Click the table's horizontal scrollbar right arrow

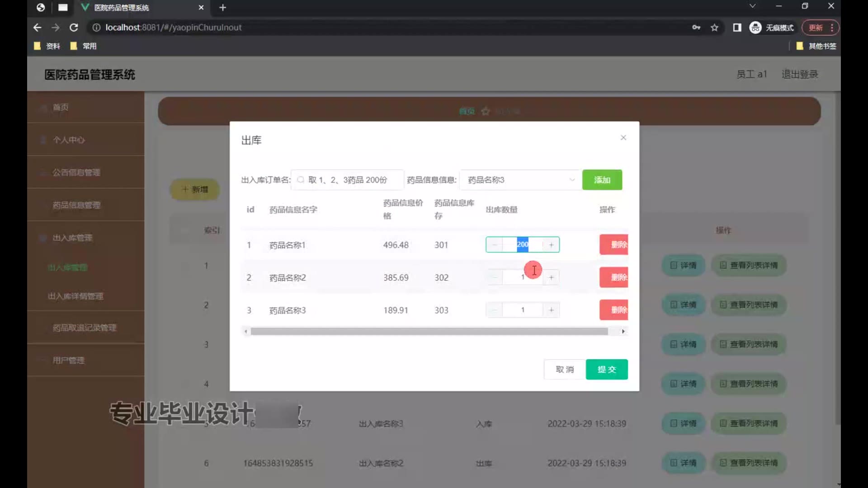(x=623, y=331)
